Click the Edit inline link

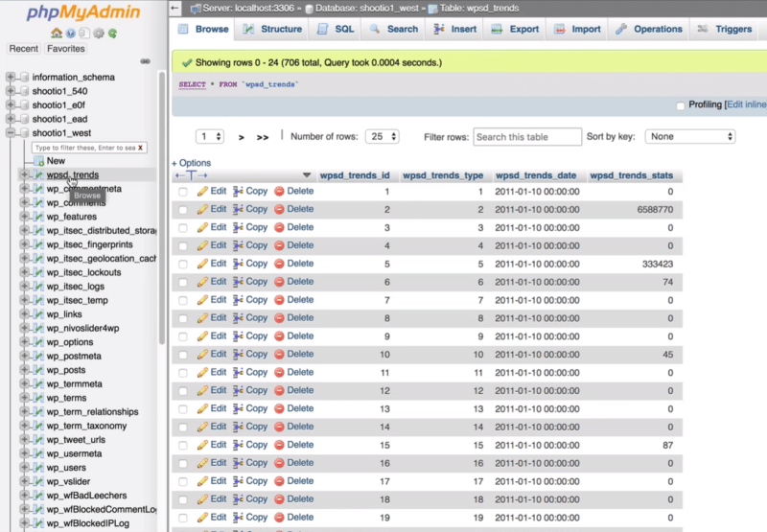coord(747,104)
